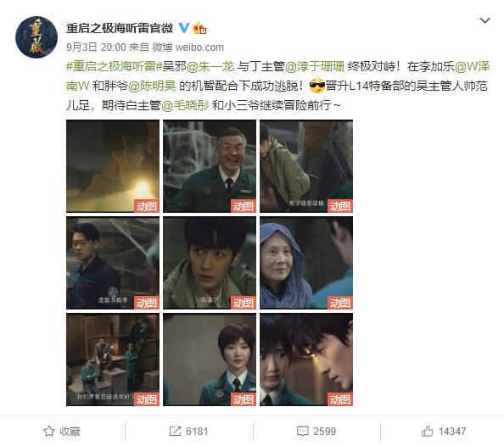The height and width of the screenshot is (446, 504).
Task: Click the sunglasses emoji in the post
Action: (x=317, y=86)
